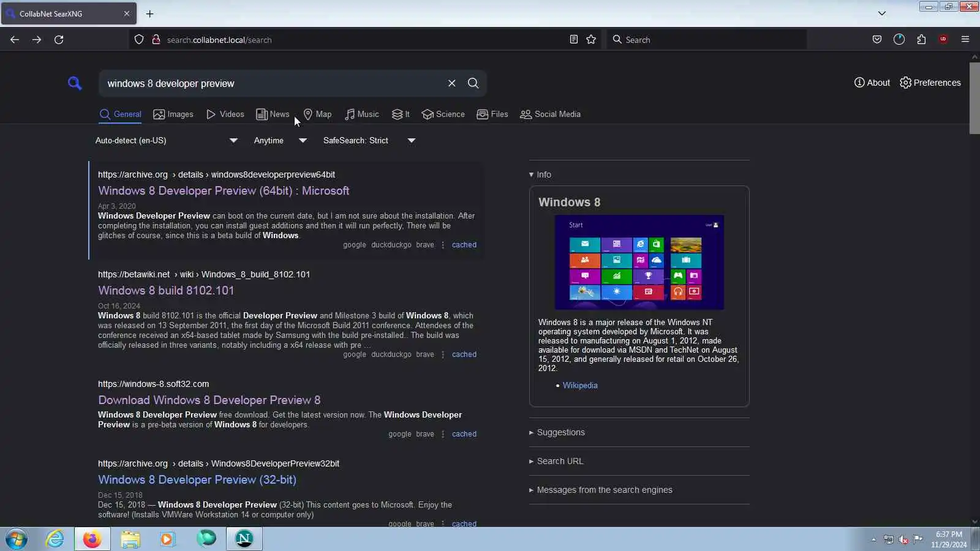Open cached link for betawiki result
Viewport: 980px width, 551px height.
tap(464, 354)
